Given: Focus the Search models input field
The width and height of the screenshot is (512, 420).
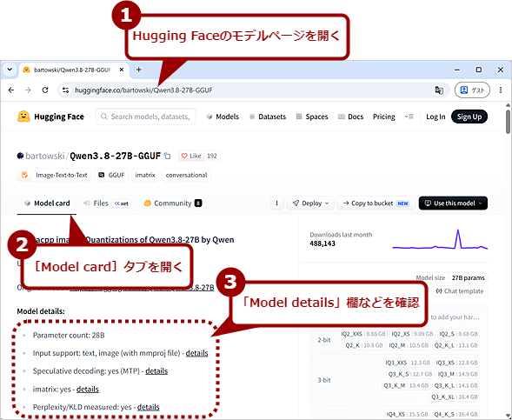Looking at the screenshot, I should click(146, 117).
